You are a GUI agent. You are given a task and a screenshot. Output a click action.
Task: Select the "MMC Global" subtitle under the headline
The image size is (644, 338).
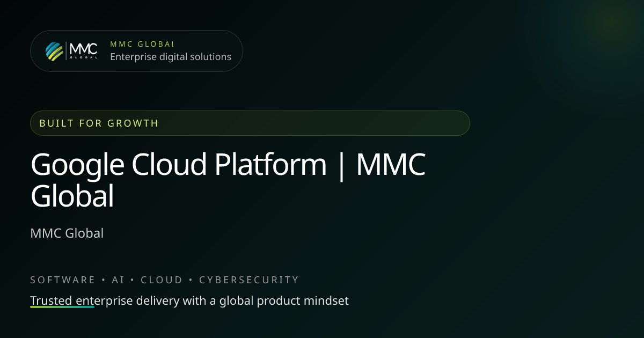(67, 233)
